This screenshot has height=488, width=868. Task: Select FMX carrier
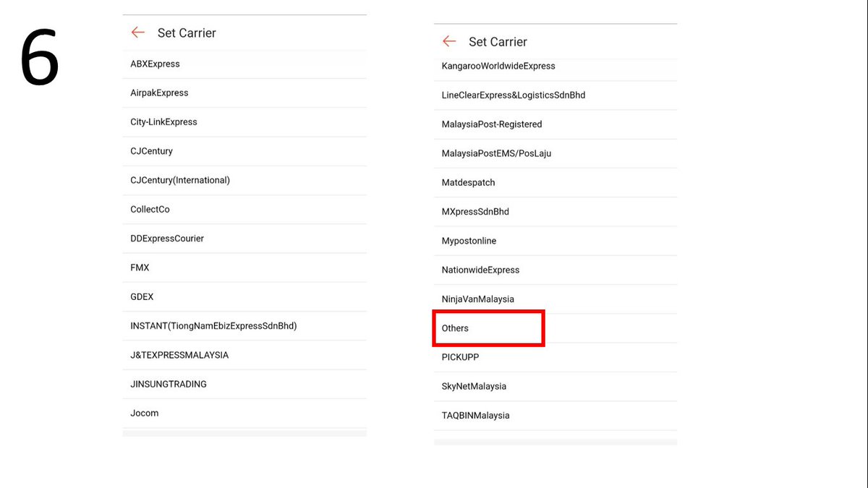point(244,267)
